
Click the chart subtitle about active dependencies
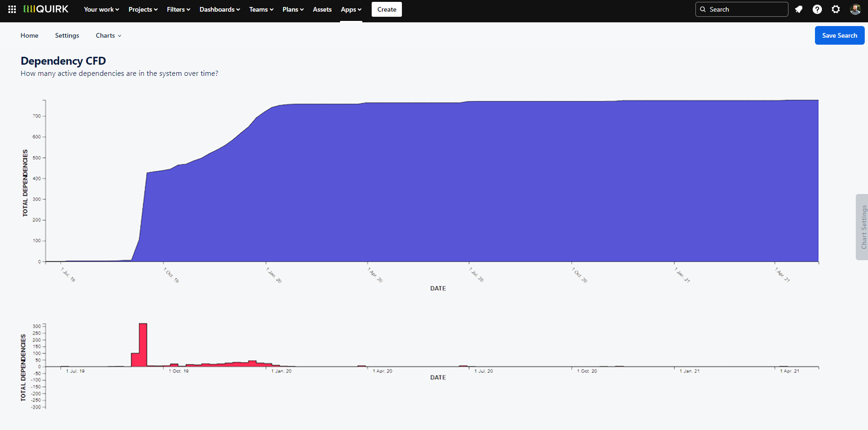[x=120, y=74]
